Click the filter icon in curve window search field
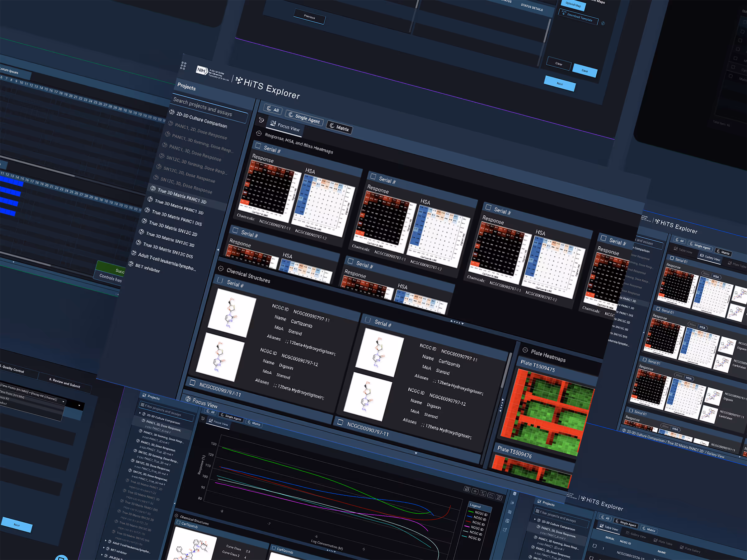This screenshot has width=747, height=560. [142, 405]
